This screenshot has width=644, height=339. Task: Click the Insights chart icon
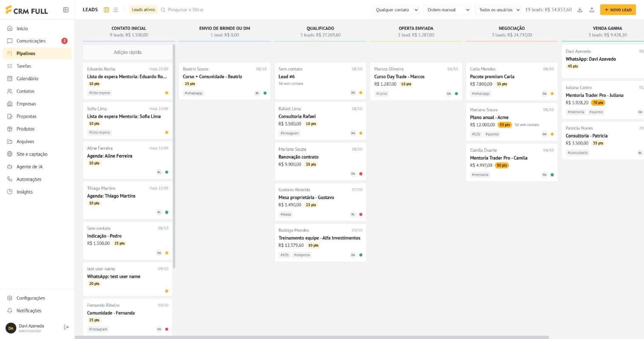[x=10, y=192]
